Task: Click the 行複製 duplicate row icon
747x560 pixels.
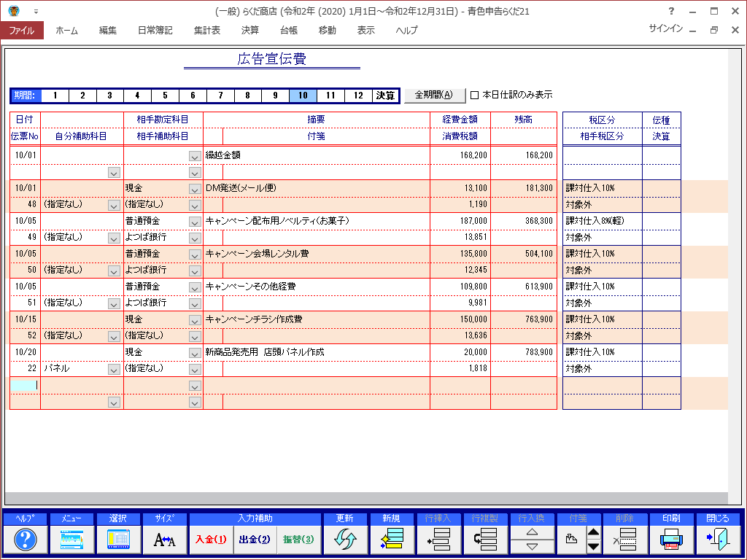Action: (484, 540)
